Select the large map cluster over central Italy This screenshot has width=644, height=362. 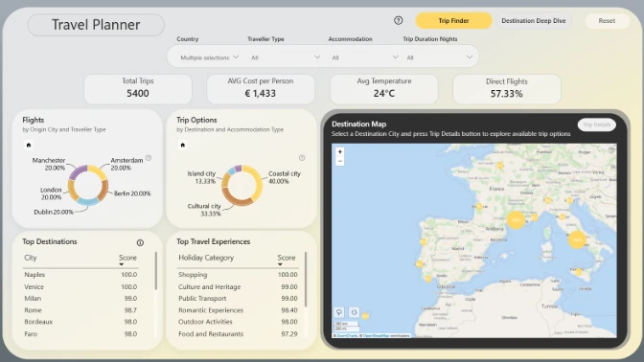click(x=577, y=239)
